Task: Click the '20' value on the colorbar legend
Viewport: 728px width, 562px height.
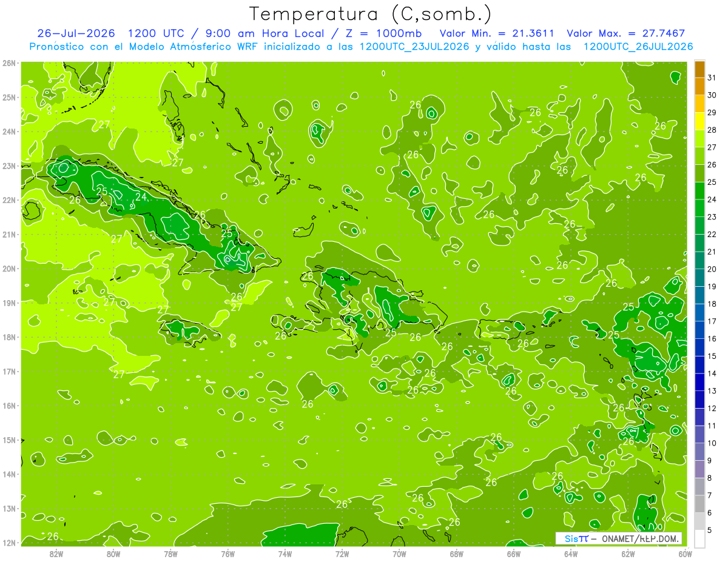Action: tap(712, 269)
